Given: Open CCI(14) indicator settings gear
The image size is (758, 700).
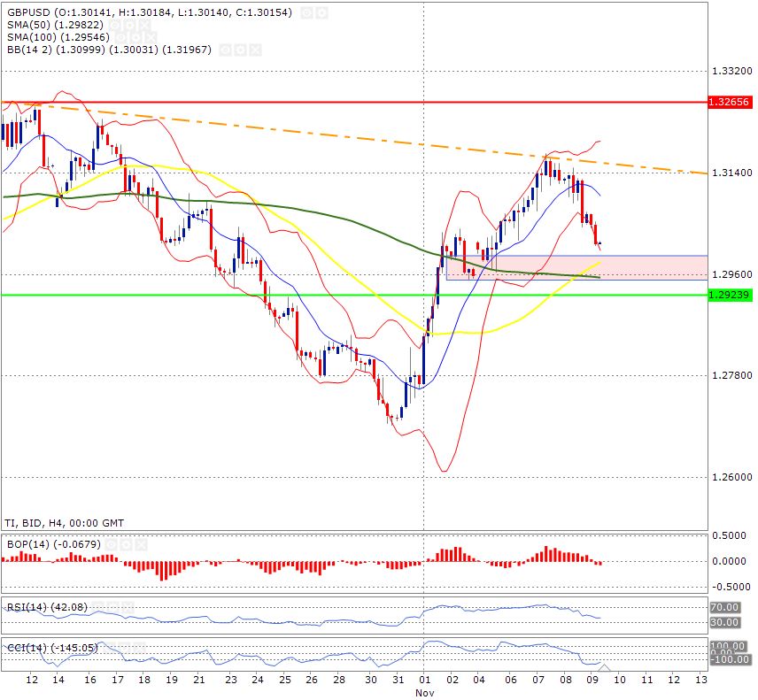Looking at the screenshot, I should click(x=125, y=648).
